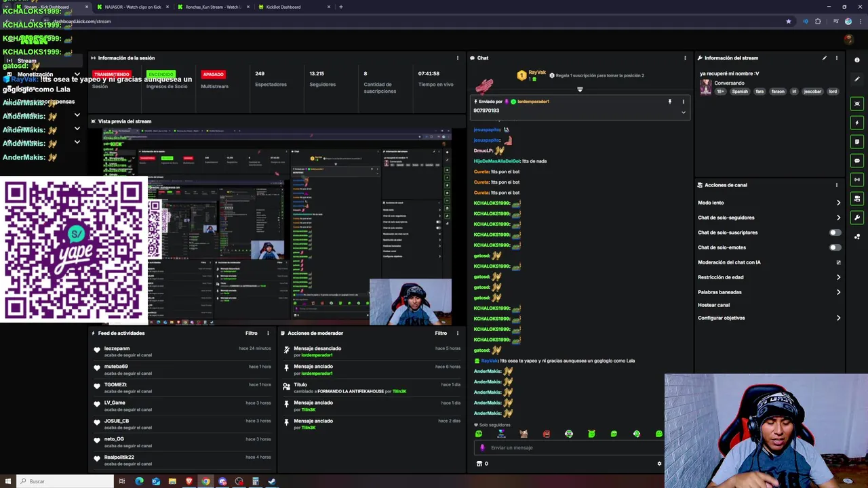Click the 18+ tag in stream info

click(x=720, y=91)
